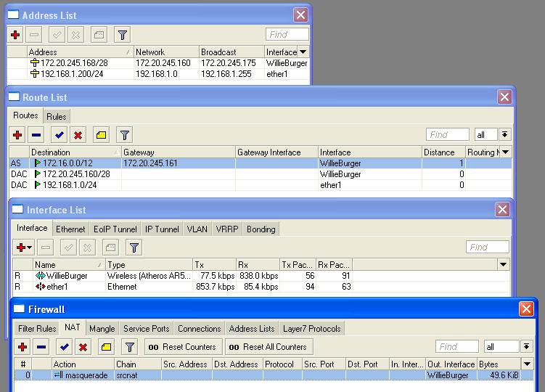The height and width of the screenshot is (392, 545).
Task: Open filter funnel in Interface List
Action: pyautogui.click(x=134, y=248)
